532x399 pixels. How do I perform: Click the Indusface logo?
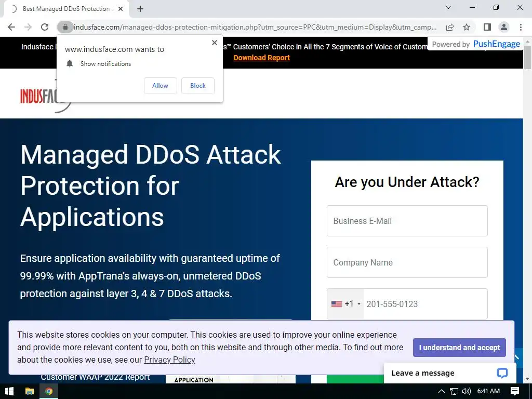(46, 96)
